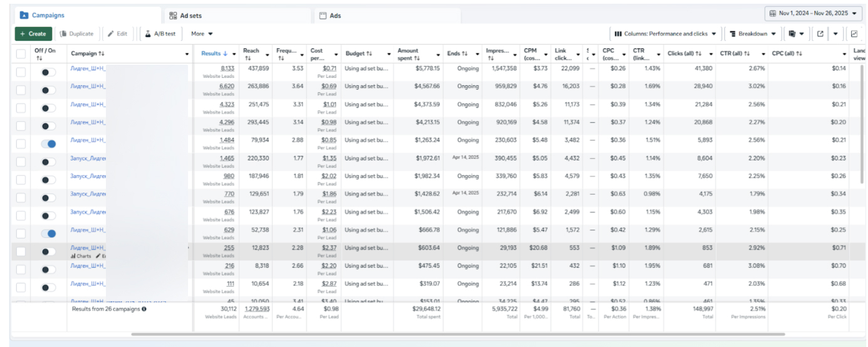Click the horizontal scrollbar under the table
The height and width of the screenshot is (347, 868).
point(458,334)
